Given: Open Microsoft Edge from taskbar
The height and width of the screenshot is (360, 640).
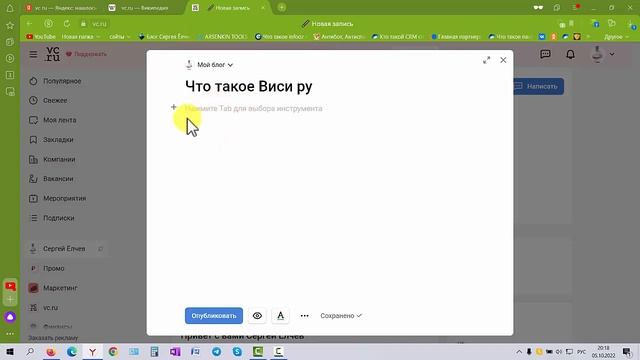Looking at the screenshot, I should [72, 351].
